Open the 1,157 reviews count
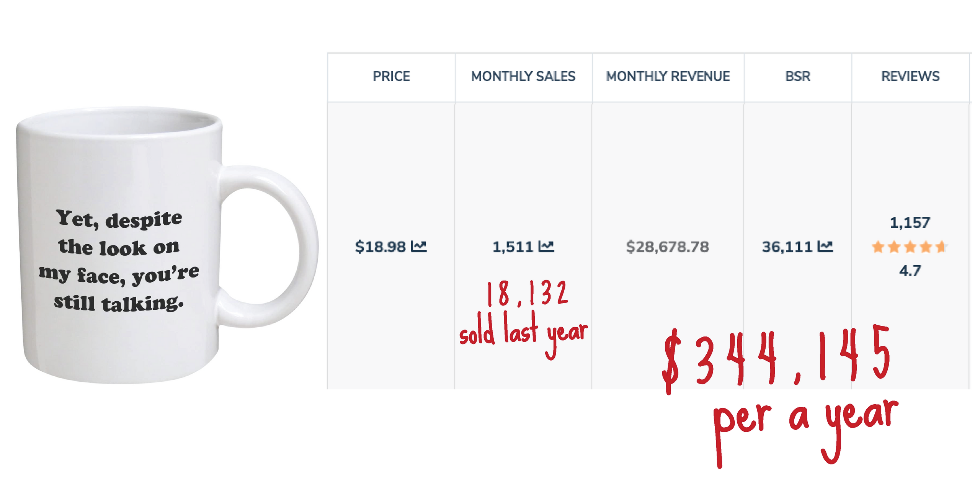Image resolution: width=980 pixels, height=490 pixels. 910,222
